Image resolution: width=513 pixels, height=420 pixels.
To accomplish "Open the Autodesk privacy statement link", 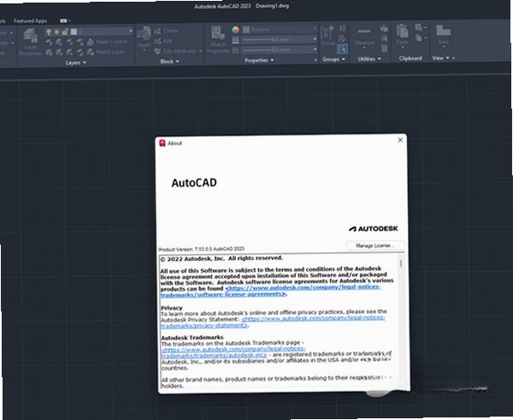I will point(273,322).
